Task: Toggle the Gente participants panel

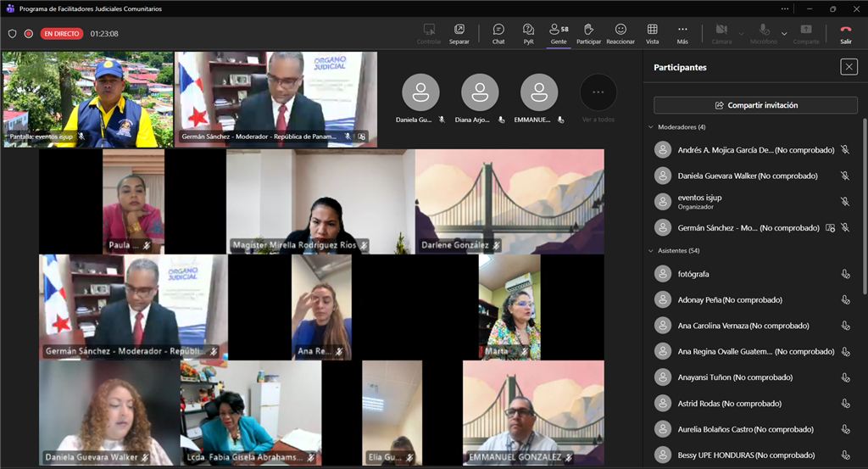Action: click(559, 33)
